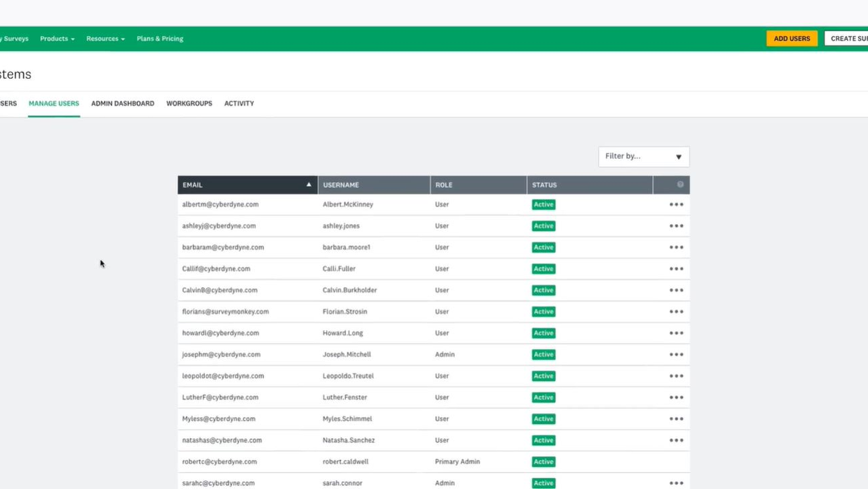This screenshot has height=489, width=868.
Task: Open the Workgroups tab
Action: click(189, 103)
